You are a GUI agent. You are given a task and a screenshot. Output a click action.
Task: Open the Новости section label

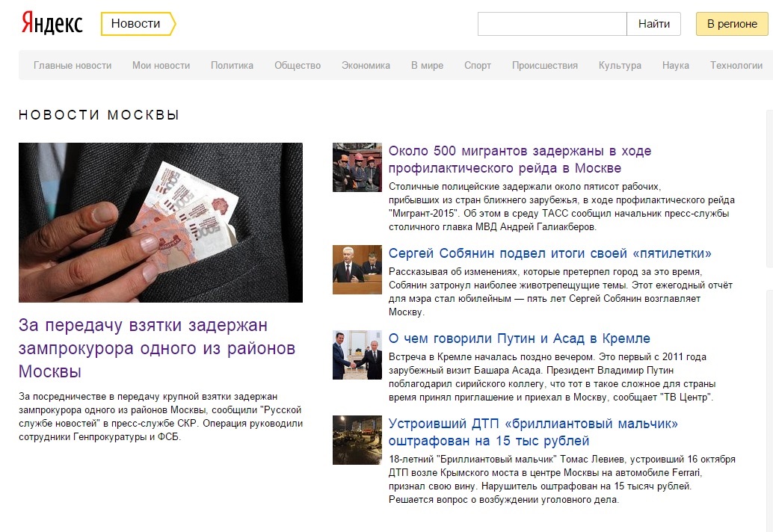[138, 24]
